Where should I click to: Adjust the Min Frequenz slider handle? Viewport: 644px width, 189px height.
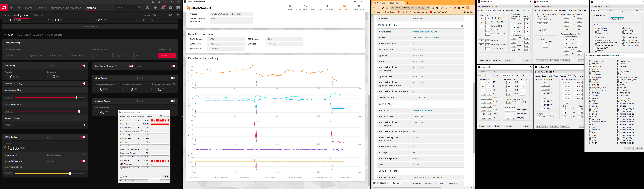76,97
